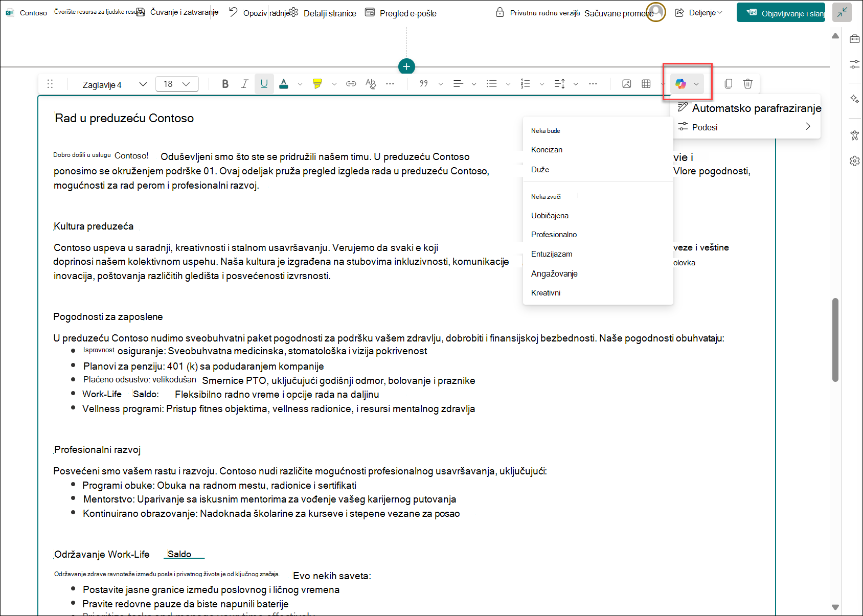The height and width of the screenshot is (616, 863).
Task: Duplicate the web part with copy icon
Action: (x=729, y=84)
